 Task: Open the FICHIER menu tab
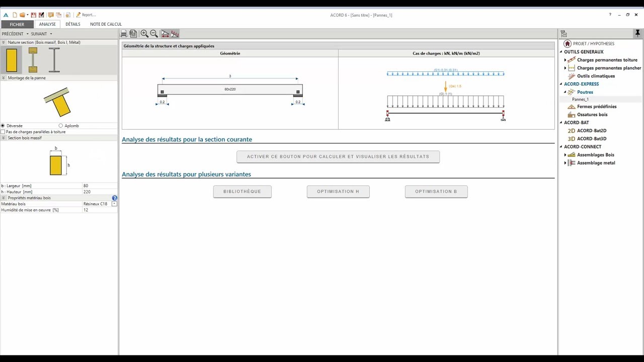pos(17,24)
